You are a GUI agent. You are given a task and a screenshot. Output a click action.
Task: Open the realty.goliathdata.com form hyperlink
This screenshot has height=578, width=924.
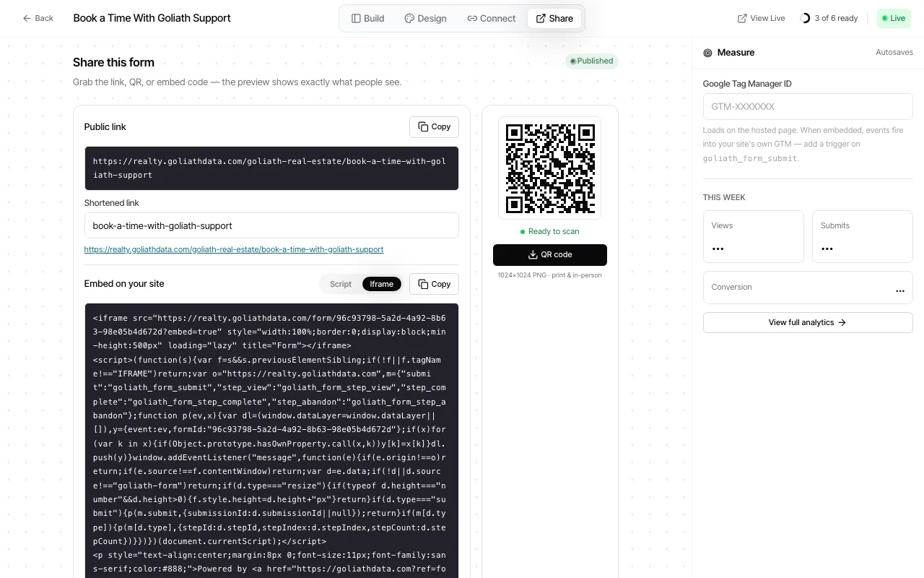click(234, 249)
